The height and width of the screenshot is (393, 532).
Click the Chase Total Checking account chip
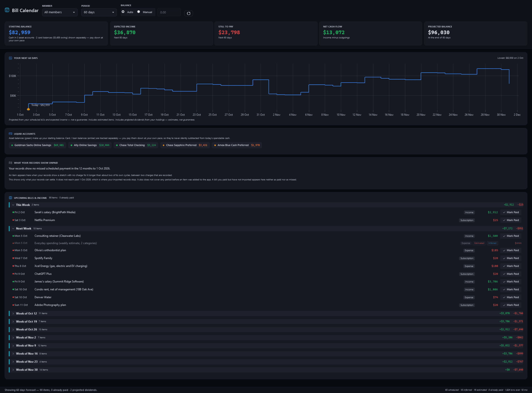point(136,145)
